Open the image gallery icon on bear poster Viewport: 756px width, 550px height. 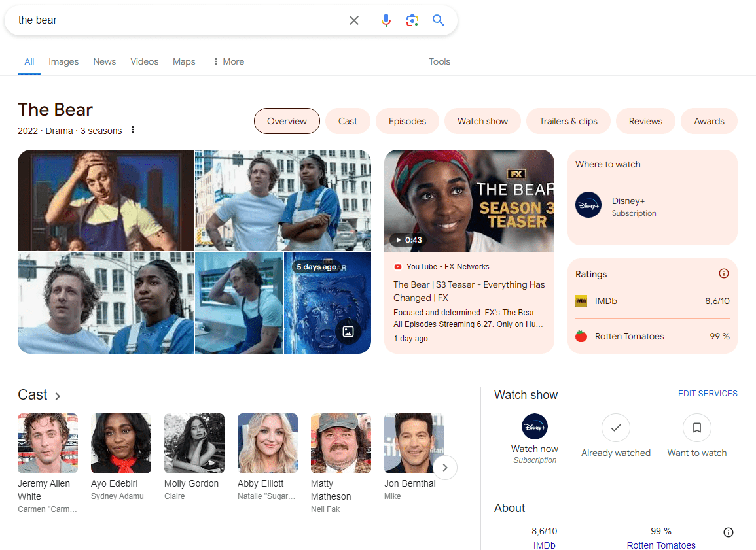[x=348, y=332]
